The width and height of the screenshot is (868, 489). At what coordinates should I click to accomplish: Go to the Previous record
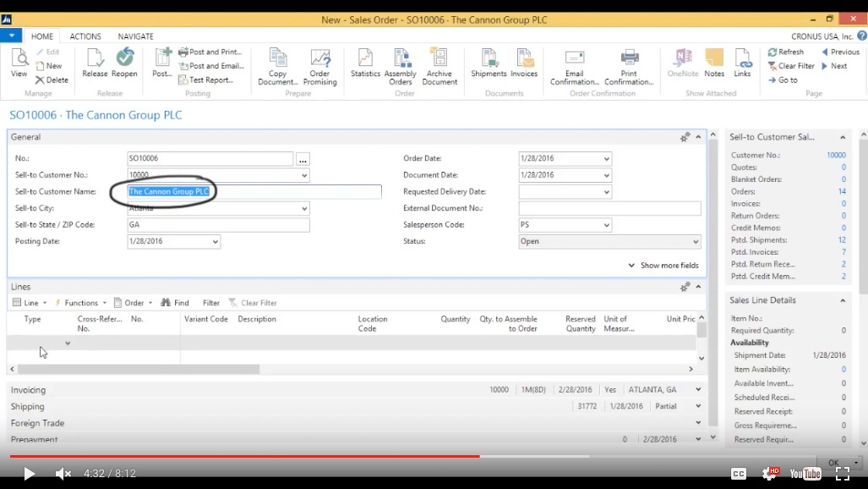pyautogui.click(x=840, y=52)
